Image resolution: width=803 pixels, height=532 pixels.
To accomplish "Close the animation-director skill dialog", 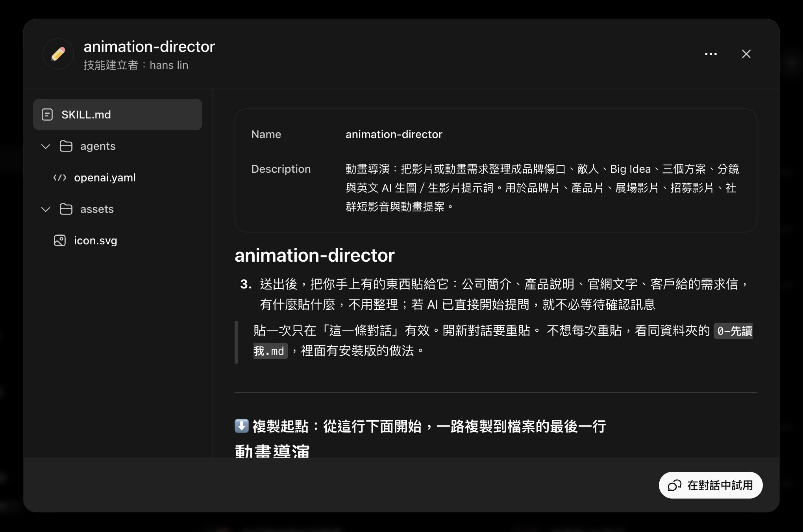I will (746, 54).
